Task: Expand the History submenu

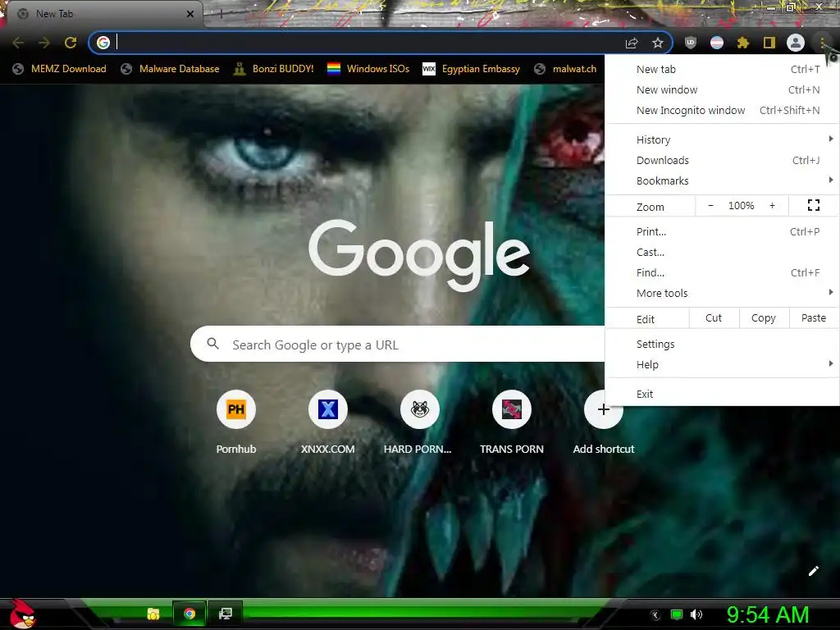Action: 723,139
